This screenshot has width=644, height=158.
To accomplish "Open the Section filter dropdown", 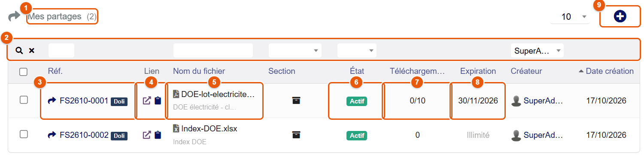I will (x=295, y=50).
